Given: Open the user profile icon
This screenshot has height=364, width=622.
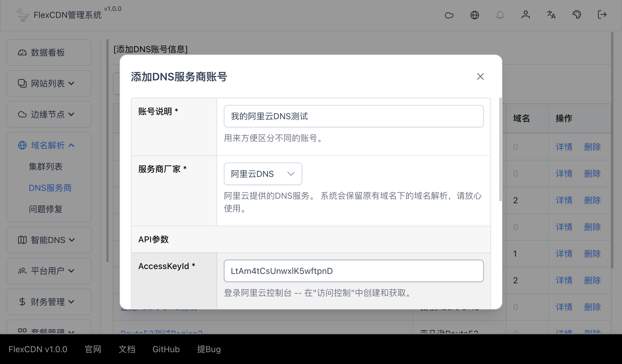Looking at the screenshot, I should coord(526,15).
